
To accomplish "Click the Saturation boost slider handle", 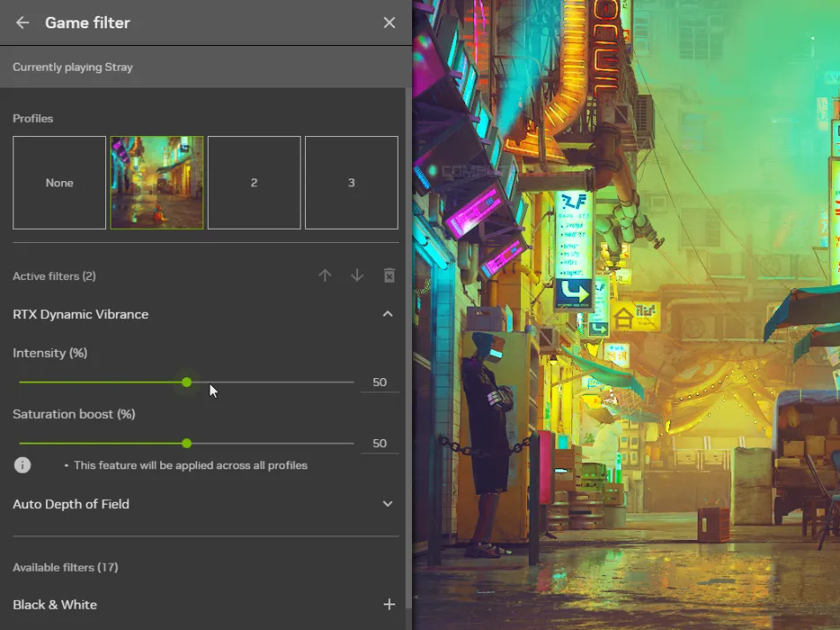I will [187, 444].
